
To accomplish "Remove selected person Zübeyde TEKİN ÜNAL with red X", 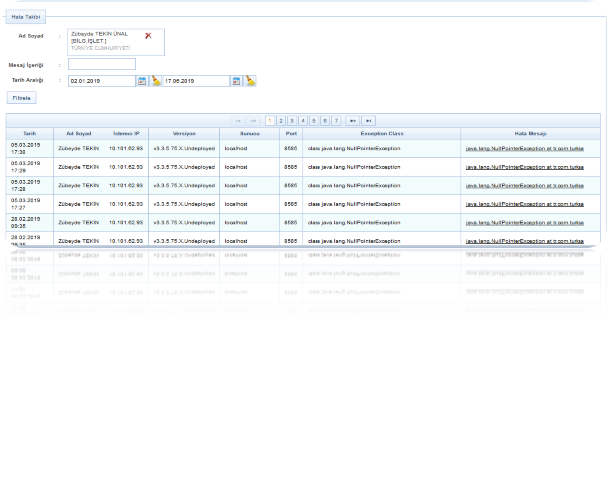I will click(x=148, y=35).
